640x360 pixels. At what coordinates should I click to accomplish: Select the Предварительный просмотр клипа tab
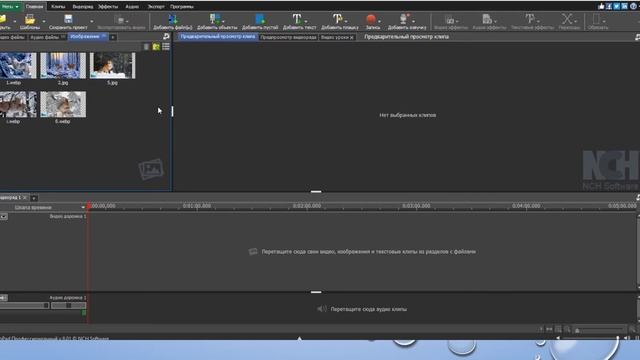(218, 37)
